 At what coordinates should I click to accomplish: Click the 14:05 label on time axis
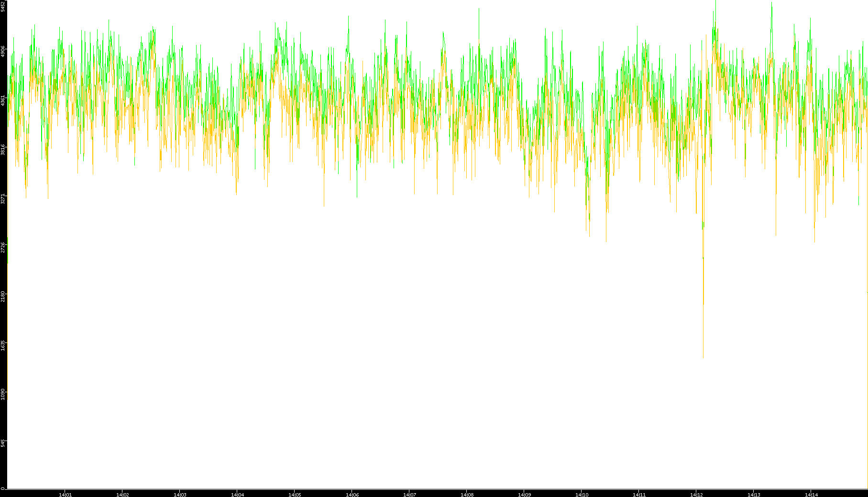pos(295,494)
